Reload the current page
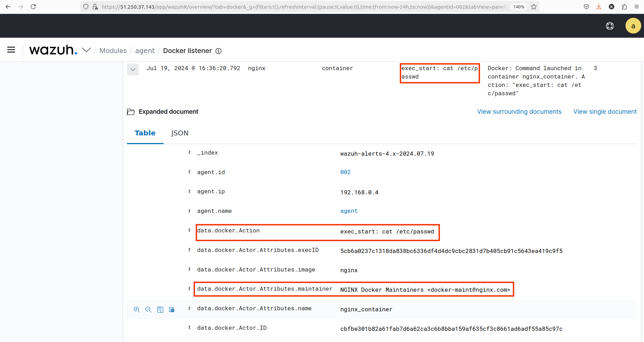This screenshot has height=342, width=644. tap(33, 7)
